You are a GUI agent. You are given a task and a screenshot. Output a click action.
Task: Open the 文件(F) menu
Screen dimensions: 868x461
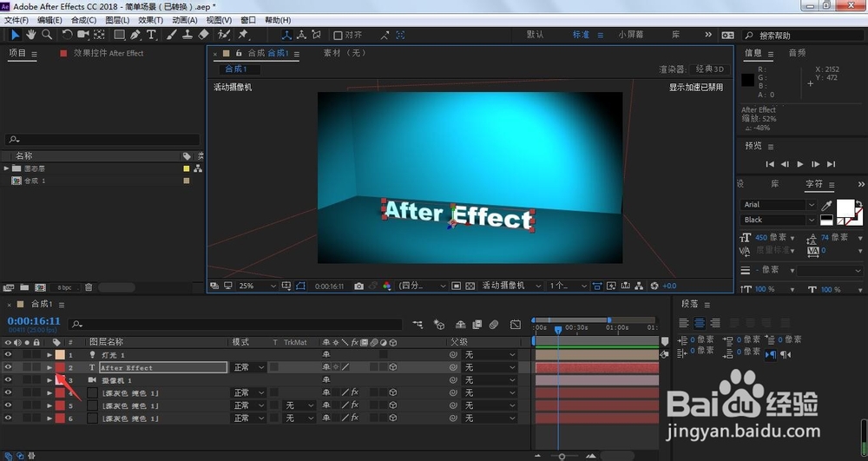pos(16,20)
